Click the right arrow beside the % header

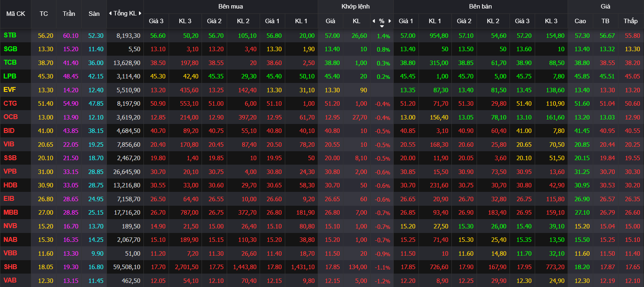tap(390, 21)
